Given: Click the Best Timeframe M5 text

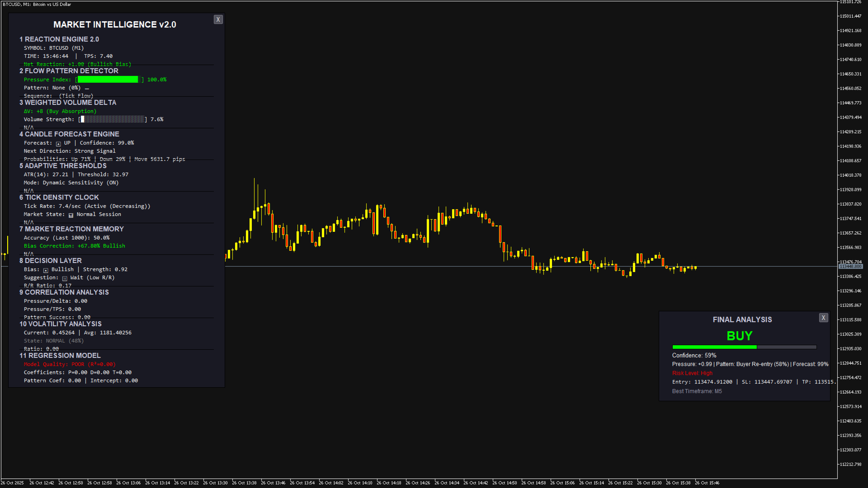Looking at the screenshot, I should (697, 391).
